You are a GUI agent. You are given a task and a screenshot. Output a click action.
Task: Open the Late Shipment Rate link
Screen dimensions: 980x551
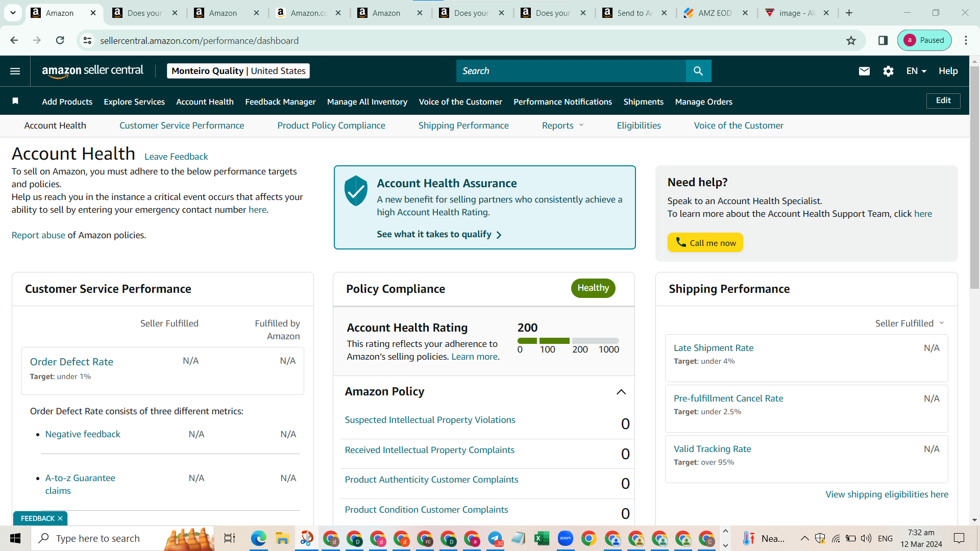click(714, 348)
